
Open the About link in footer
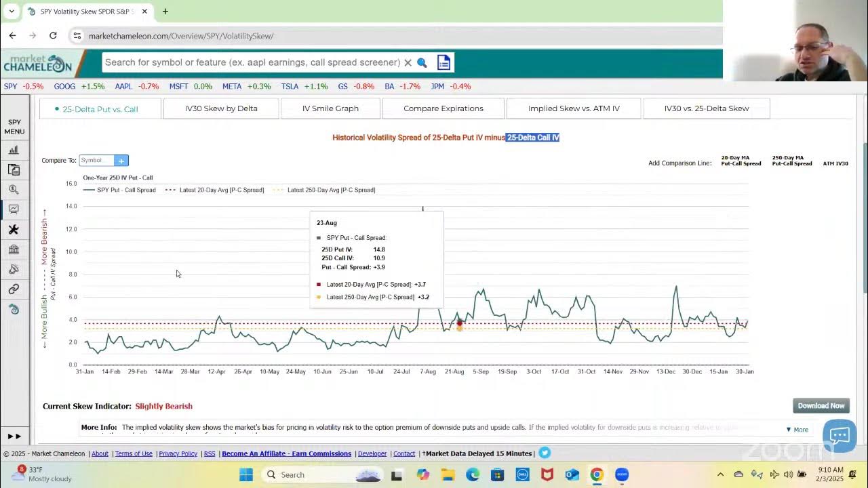coord(100,453)
